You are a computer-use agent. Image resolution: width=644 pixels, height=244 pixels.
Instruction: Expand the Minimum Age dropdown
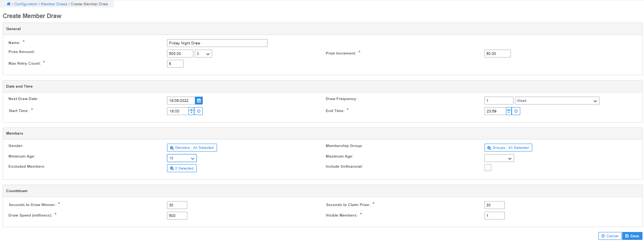coord(182,158)
